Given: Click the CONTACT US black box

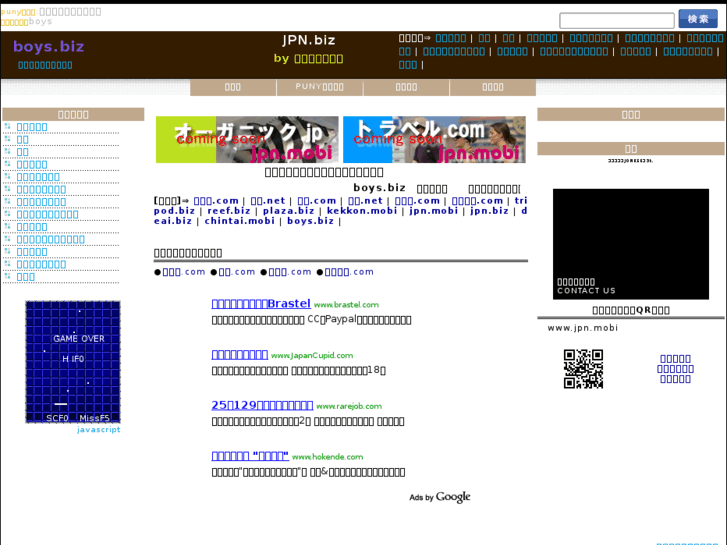Looking at the screenshot, I should click(x=631, y=244).
